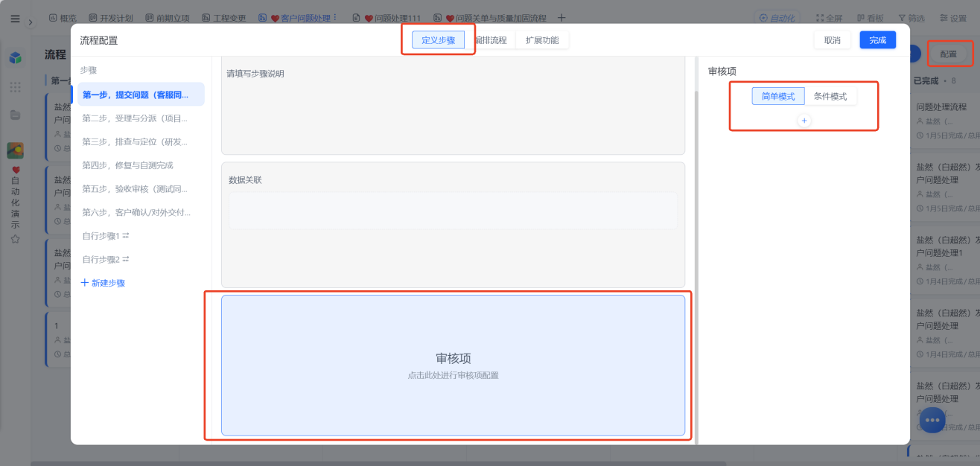Open the 问题处理流程 card in 已完成 column
Screen dimensions: 980x466
(944, 121)
